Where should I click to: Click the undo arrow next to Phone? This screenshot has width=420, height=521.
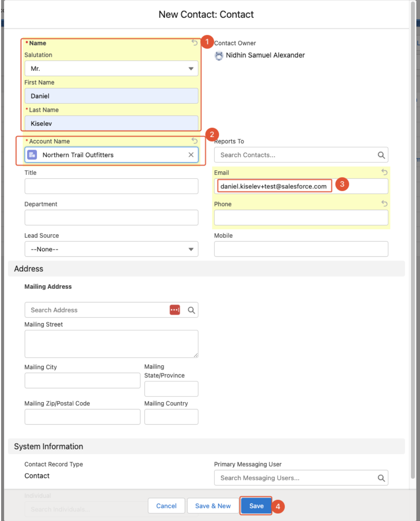click(384, 203)
